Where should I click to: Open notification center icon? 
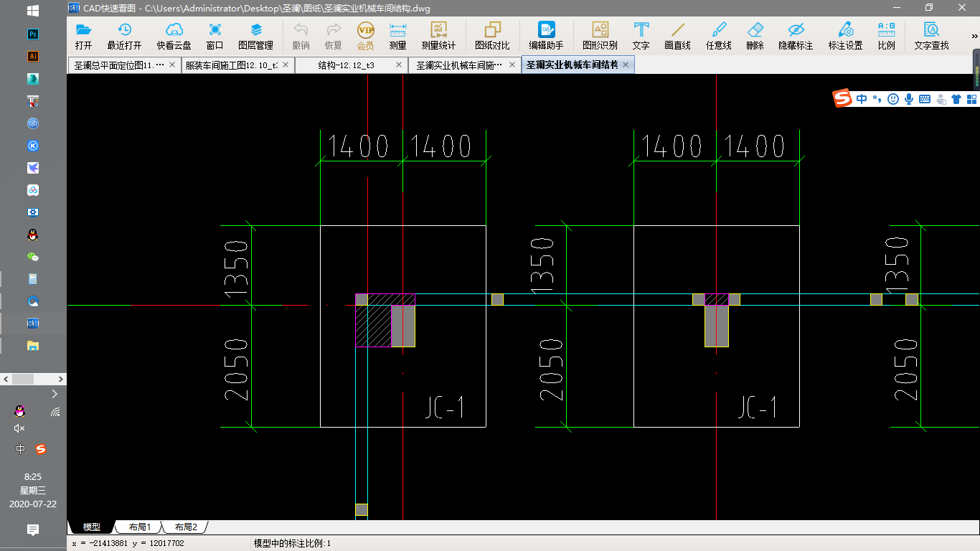pos(33,529)
